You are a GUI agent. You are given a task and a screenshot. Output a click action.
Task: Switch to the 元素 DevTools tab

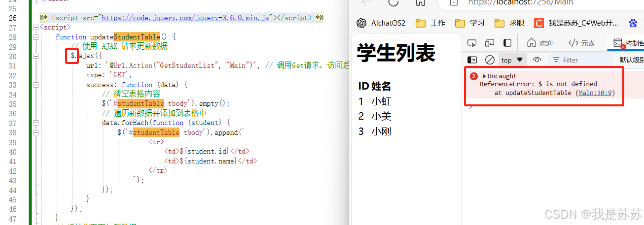[581, 43]
